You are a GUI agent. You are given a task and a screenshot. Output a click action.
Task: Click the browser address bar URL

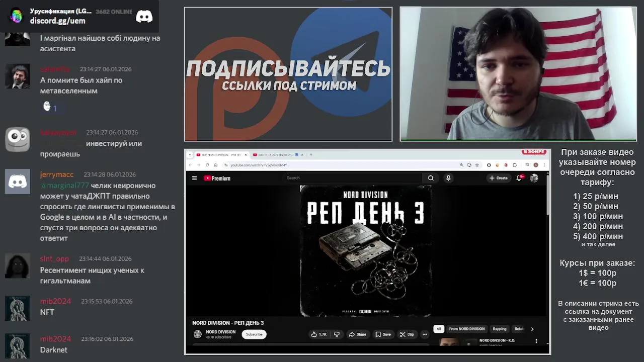[259, 165]
